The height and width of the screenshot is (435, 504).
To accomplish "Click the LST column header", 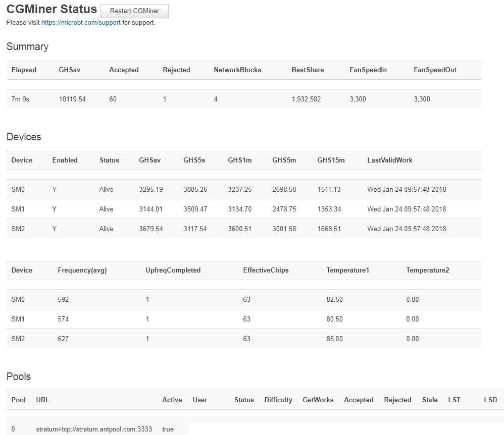I will 454,400.
